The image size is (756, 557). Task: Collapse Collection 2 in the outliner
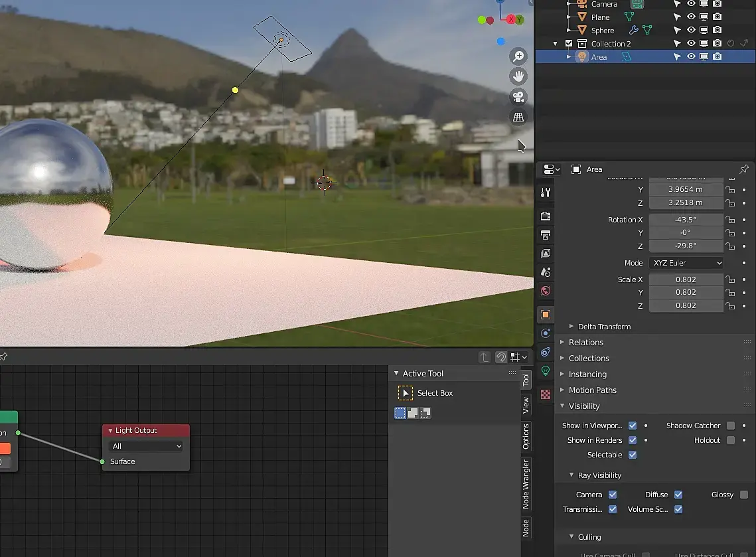[x=555, y=44]
